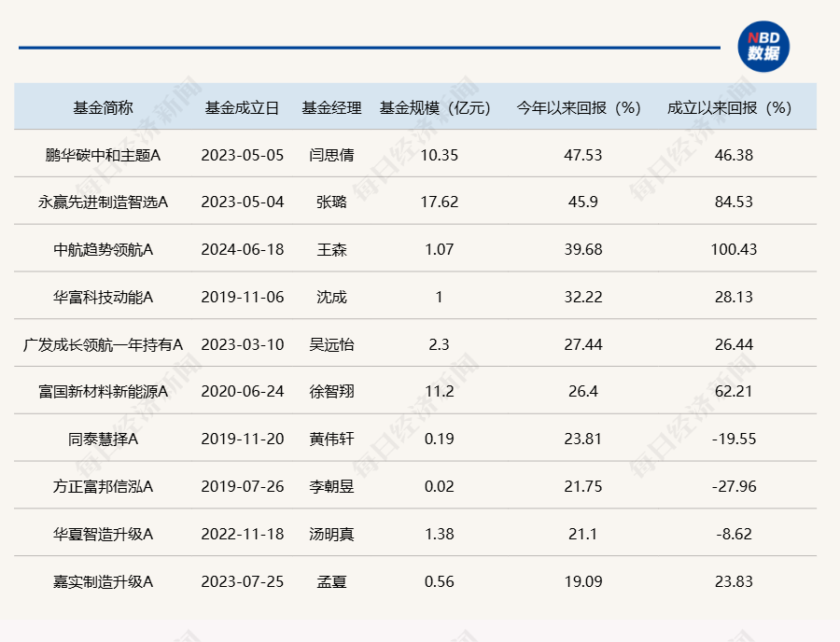
Task: Select fund name 嘉实制造升级A
Action: tap(103, 581)
